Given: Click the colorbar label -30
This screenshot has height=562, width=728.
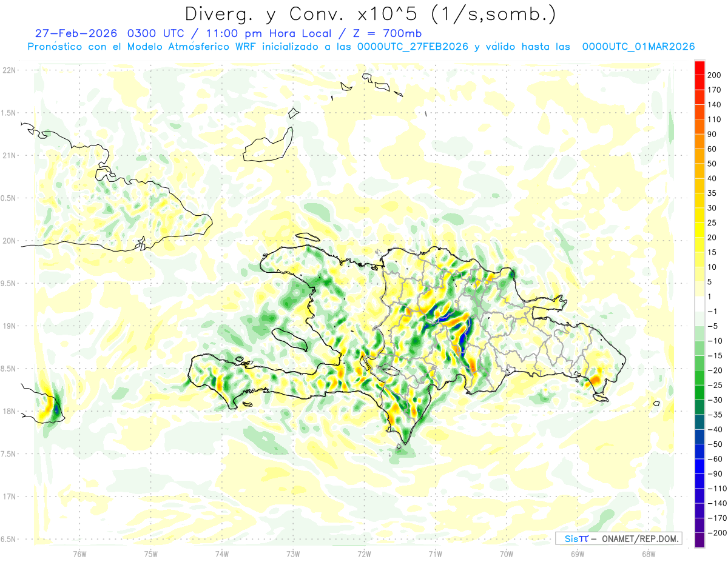Looking at the screenshot, I should 715,400.
